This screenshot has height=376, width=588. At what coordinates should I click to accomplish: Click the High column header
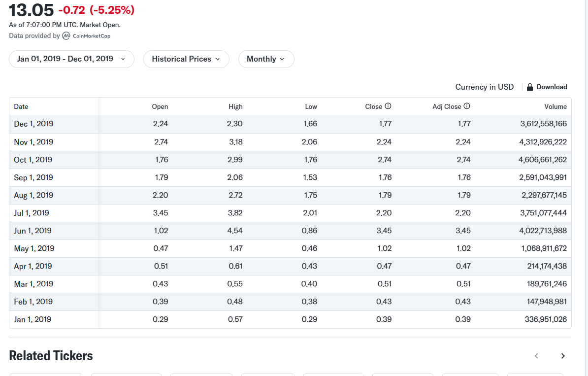click(235, 106)
